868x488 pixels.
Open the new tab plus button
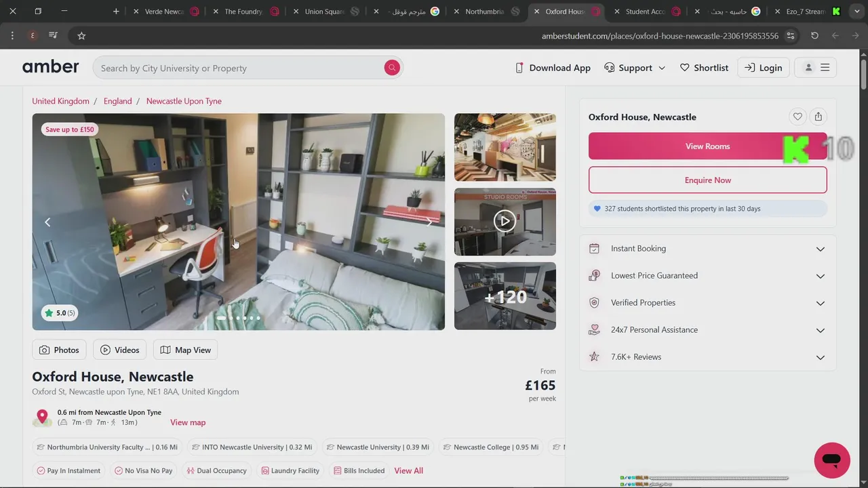tap(116, 12)
